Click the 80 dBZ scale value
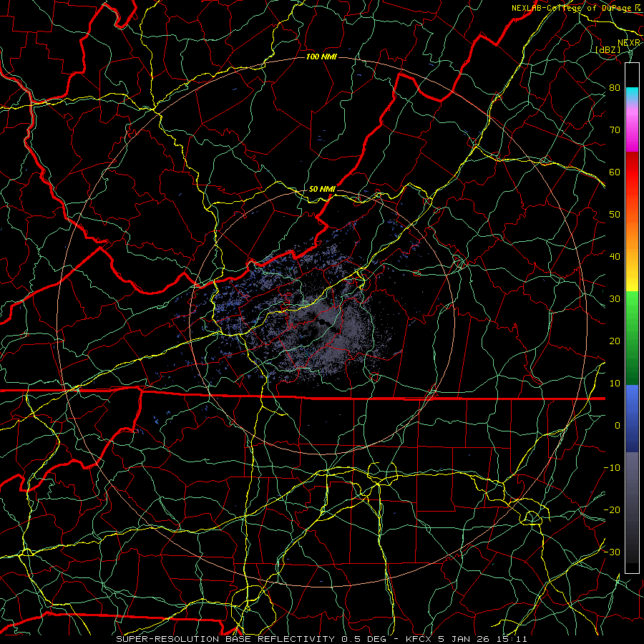Screen dimensions: 644x644 615,88
